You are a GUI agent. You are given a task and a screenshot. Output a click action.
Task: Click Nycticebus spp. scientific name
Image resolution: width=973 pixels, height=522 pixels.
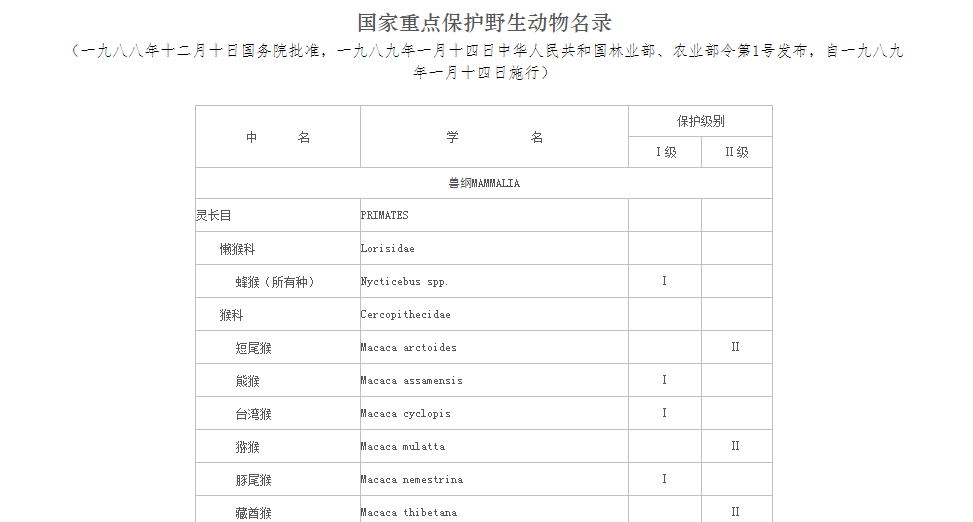click(404, 282)
